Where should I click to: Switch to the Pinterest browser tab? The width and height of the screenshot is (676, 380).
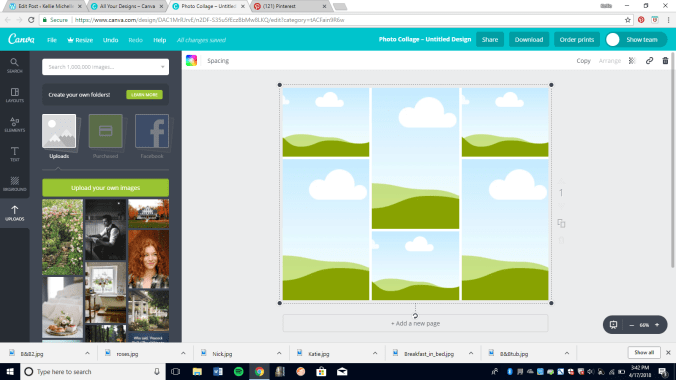click(x=289, y=6)
